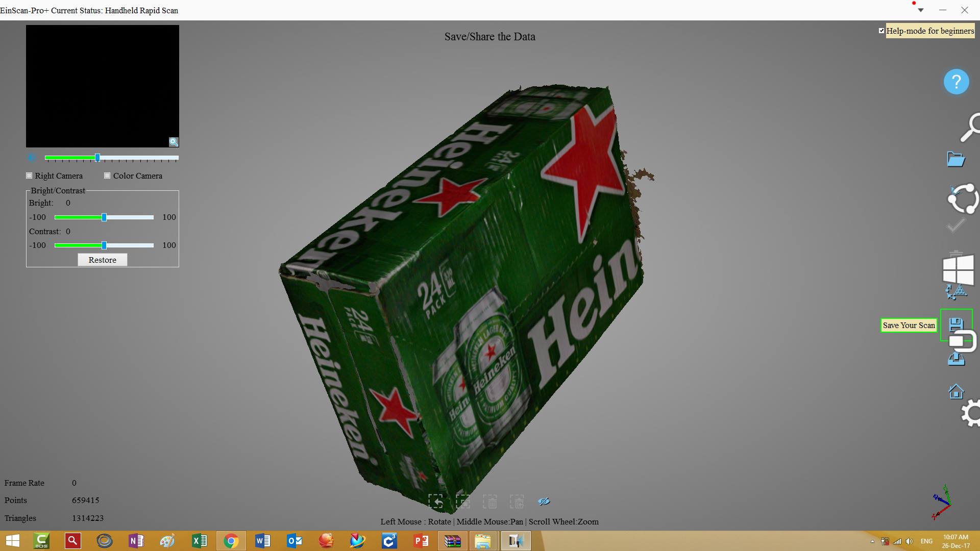The image size is (980, 551).
Task: Enable the Right Camera checkbox
Action: click(x=29, y=176)
